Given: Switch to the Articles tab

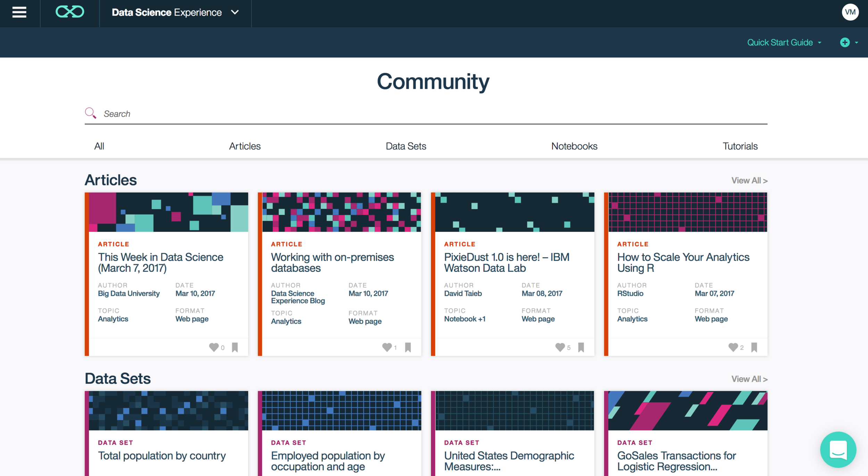Looking at the screenshot, I should coord(245,146).
